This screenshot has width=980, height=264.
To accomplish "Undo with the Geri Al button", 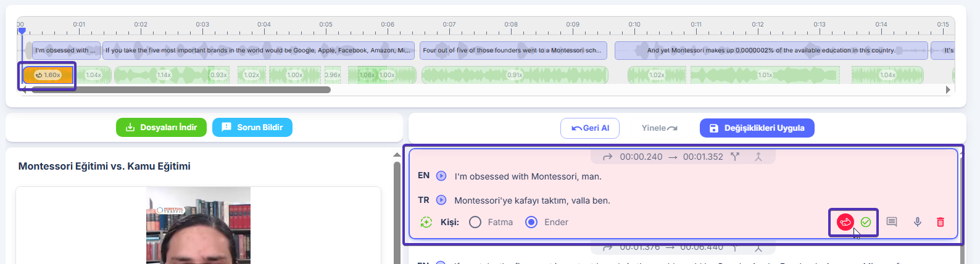I will click(x=590, y=128).
